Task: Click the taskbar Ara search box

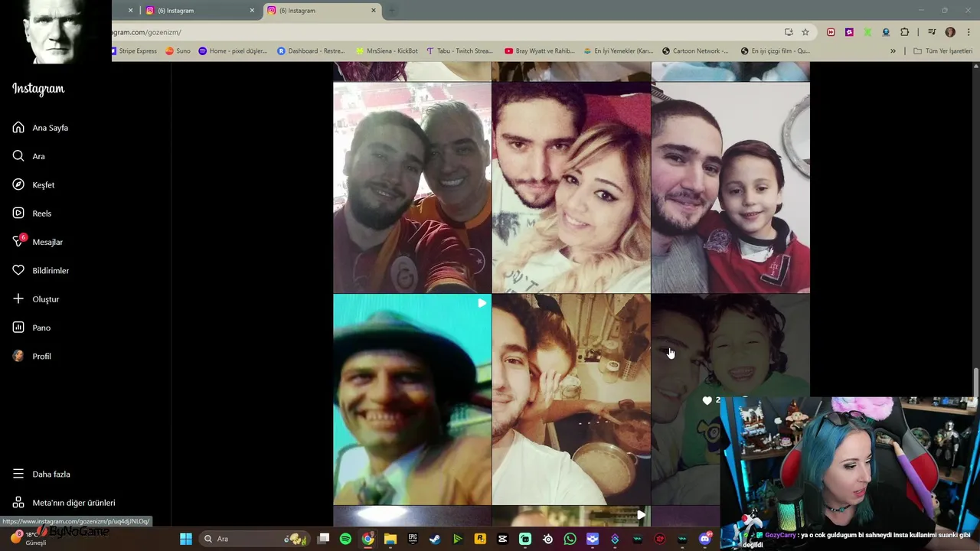Action: click(254, 539)
